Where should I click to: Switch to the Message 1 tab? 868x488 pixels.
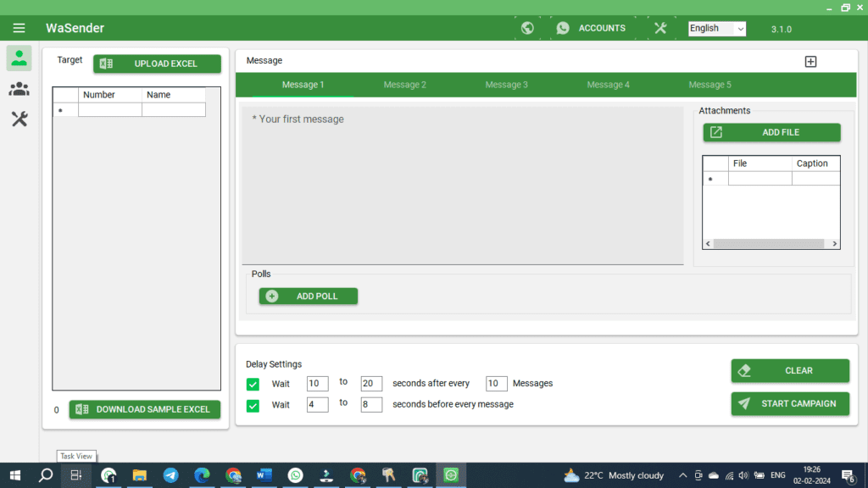[x=303, y=85]
